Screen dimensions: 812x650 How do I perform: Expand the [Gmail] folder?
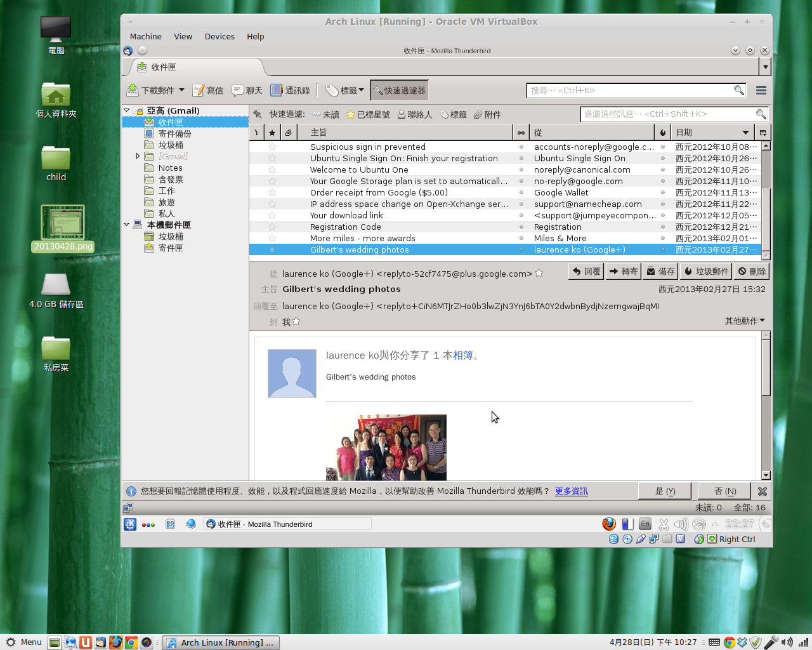click(x=138, y=156)
